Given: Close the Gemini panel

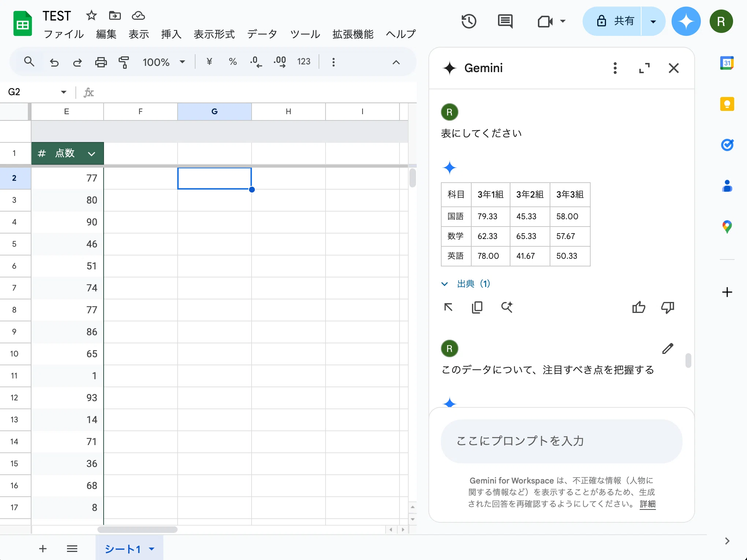Looking at the screenshot, I should point(674,68).
